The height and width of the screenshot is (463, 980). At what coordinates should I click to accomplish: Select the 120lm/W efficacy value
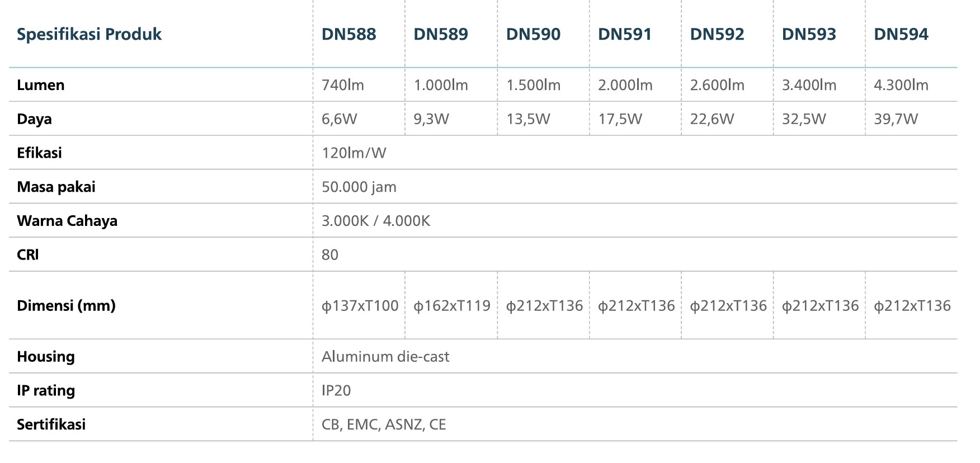(x=354, y=153)
